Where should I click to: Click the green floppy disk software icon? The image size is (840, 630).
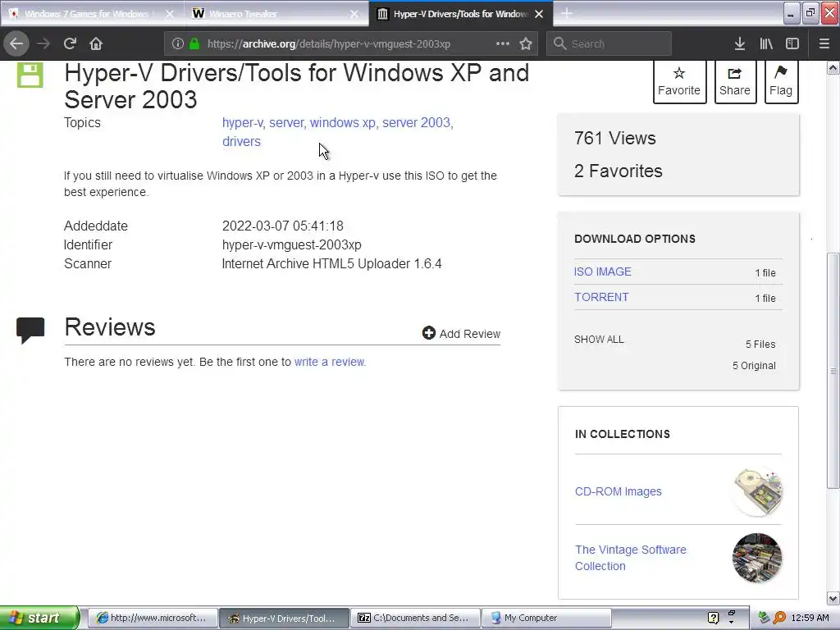tap(30, 75)
